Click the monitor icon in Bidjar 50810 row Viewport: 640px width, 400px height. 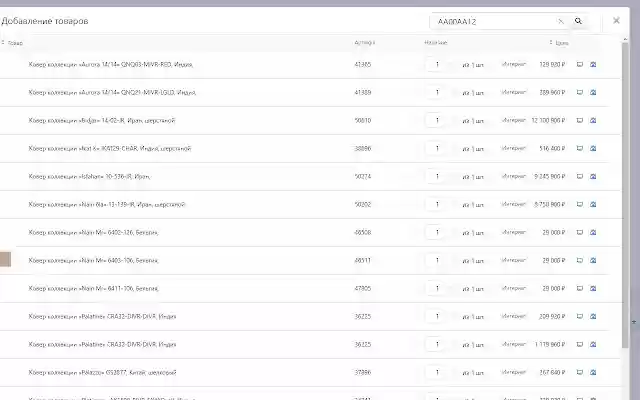click(x=580, y=120)
